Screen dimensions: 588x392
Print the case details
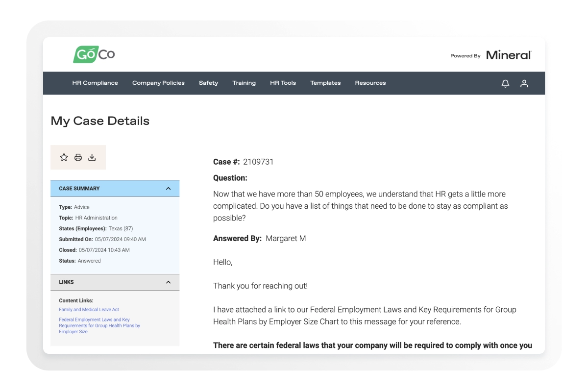click(77, 157)
